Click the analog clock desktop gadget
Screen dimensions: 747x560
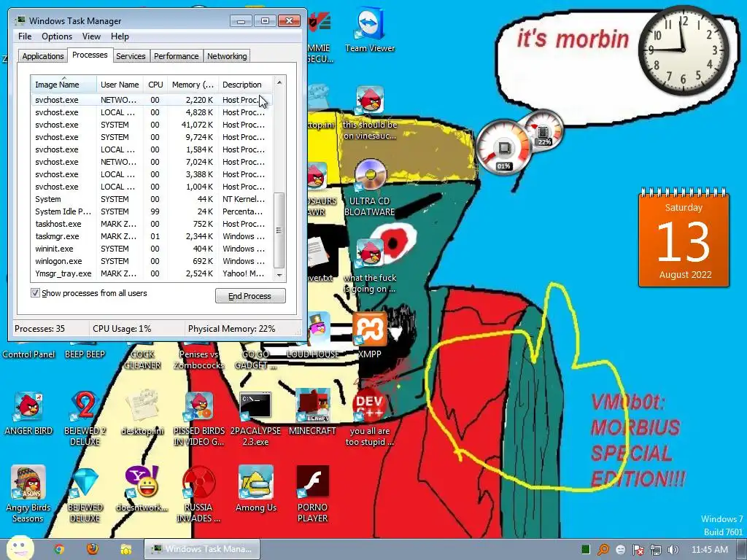[x=683, y=50]
